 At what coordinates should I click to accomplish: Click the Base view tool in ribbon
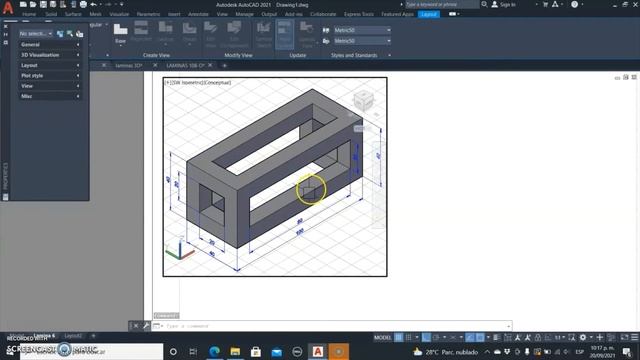pyautogui.click(x=120, y=33)
